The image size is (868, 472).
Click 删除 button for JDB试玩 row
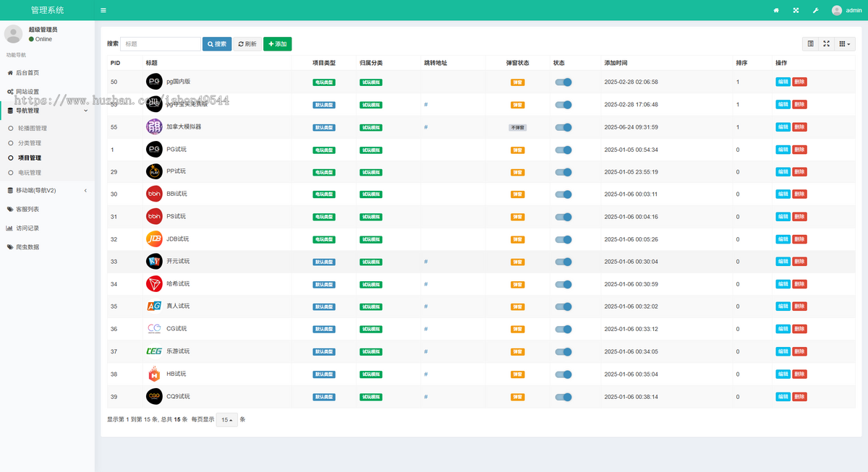coord(799,239)
